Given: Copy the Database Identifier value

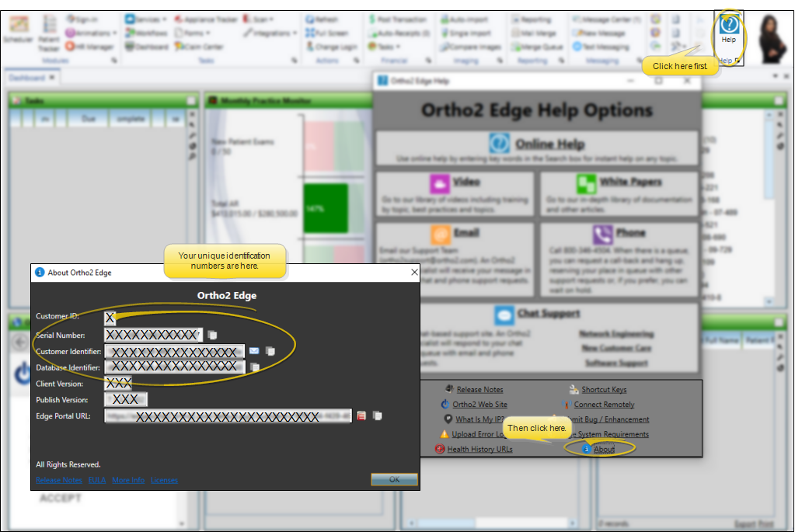Looking at the screenshot, I should (255, 367).
